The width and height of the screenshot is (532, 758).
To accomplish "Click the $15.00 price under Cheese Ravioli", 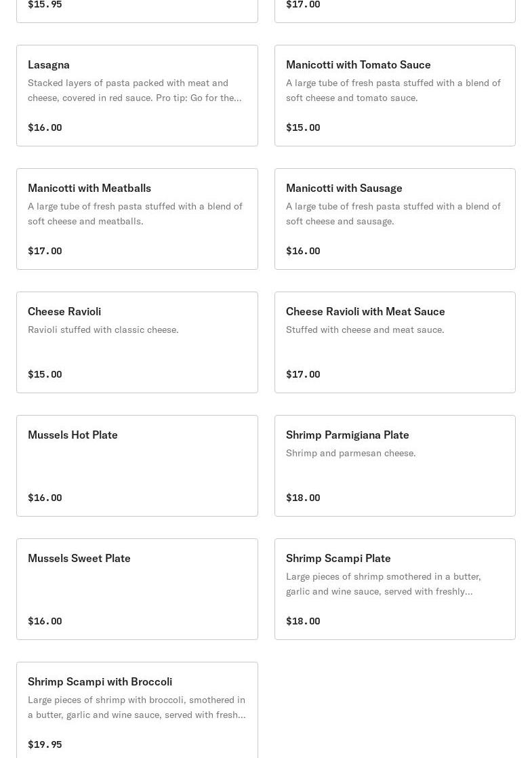I will (45, 374).
